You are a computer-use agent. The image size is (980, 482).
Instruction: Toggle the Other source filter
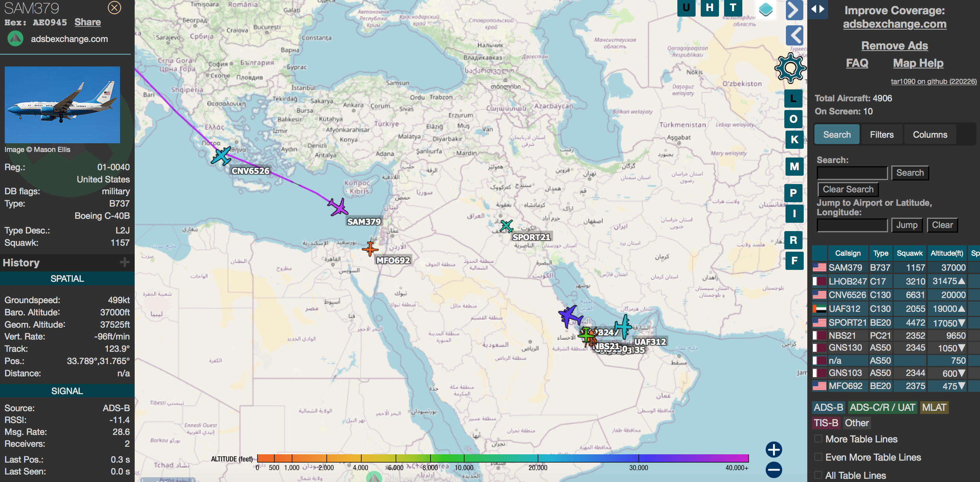(857, 423)
